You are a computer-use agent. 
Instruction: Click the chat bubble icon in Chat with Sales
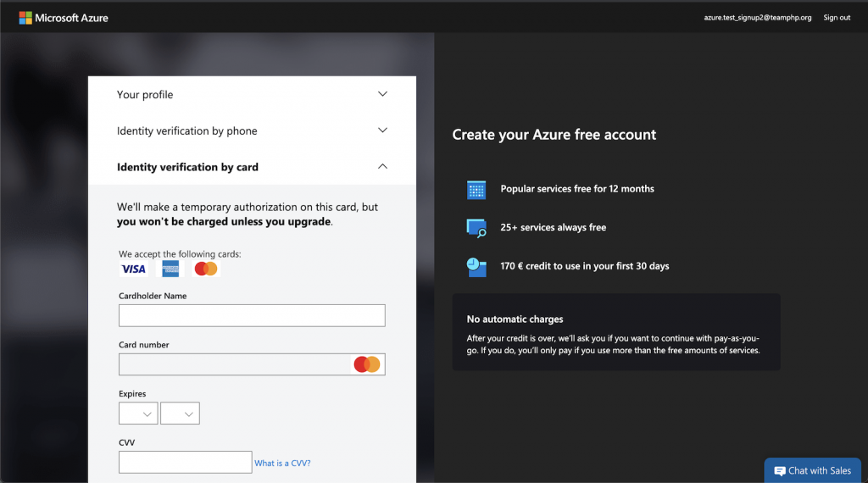click(x=780, y=471)
